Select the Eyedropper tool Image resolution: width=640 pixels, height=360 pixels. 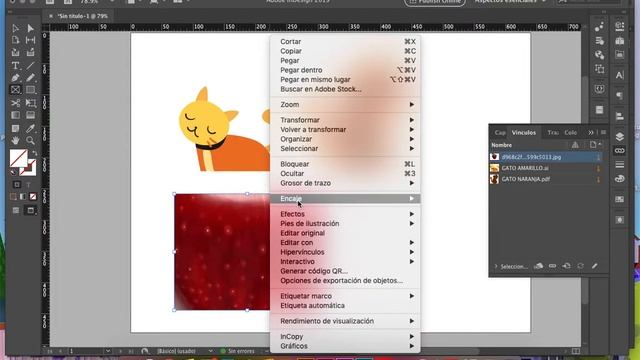click(x=30, y=129)
